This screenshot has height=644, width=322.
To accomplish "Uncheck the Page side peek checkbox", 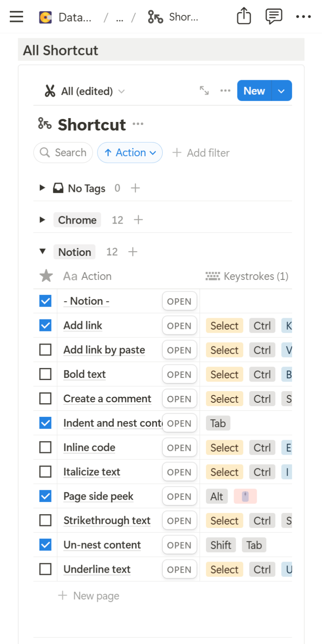I will tap(45, 496).
